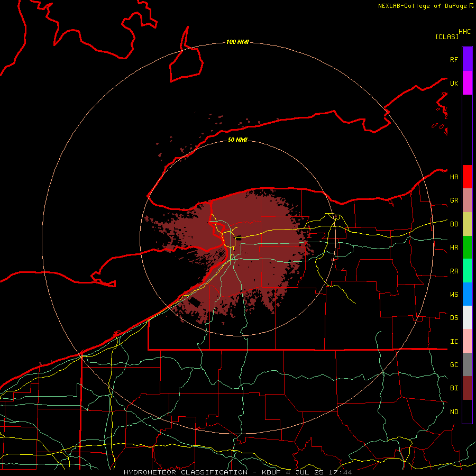476x476 pixels.
Task: Click the '50 NMI' range ring label
Action: click(237, 140)
